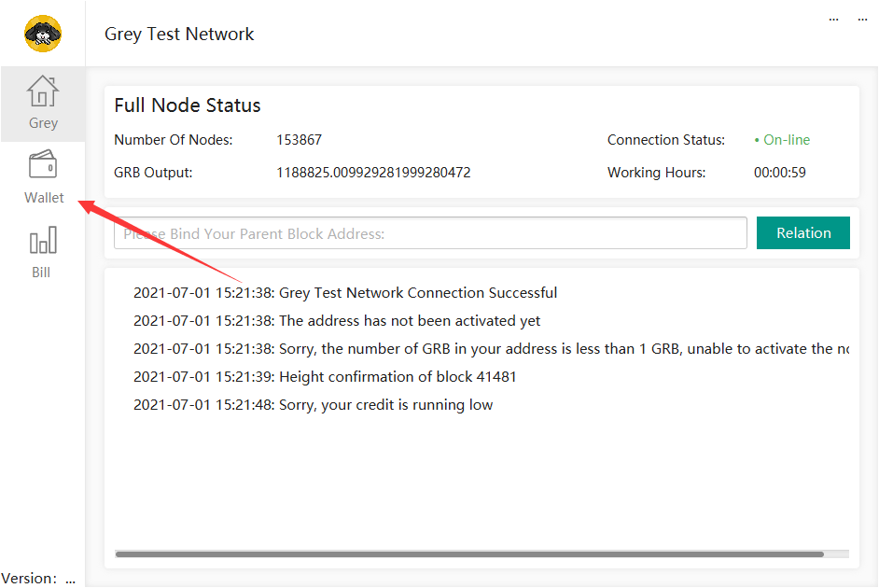Click the green On-line status indicator

tap(782, 140)
